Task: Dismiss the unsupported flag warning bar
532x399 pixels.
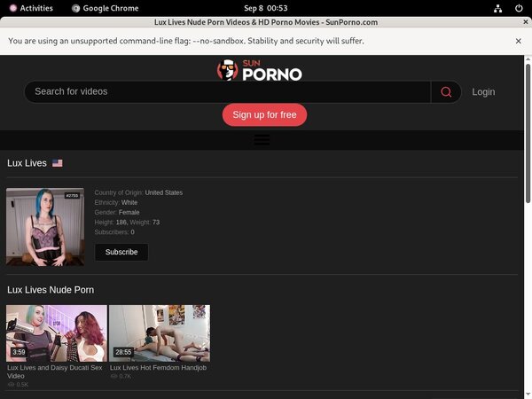Action: point(519,41)
